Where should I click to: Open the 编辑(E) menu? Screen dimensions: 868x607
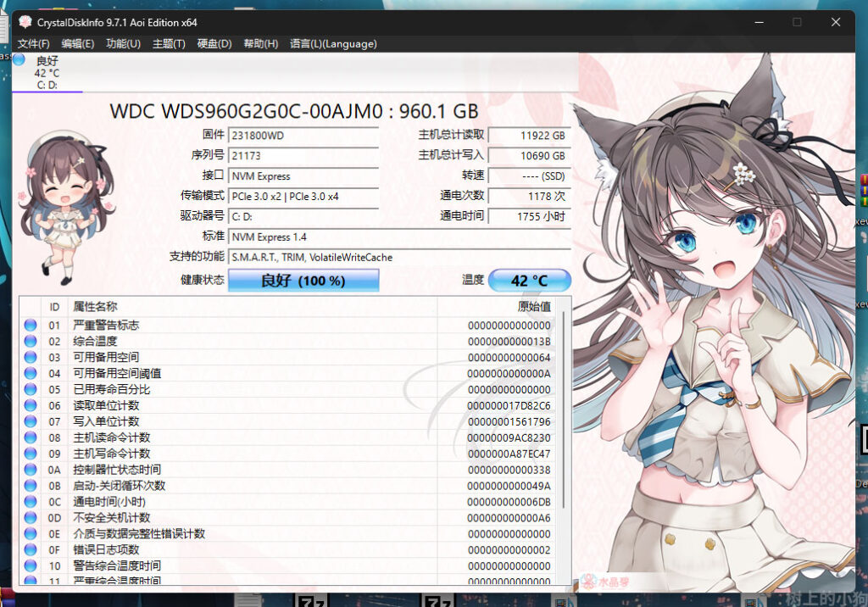click(x=77, y=44)
